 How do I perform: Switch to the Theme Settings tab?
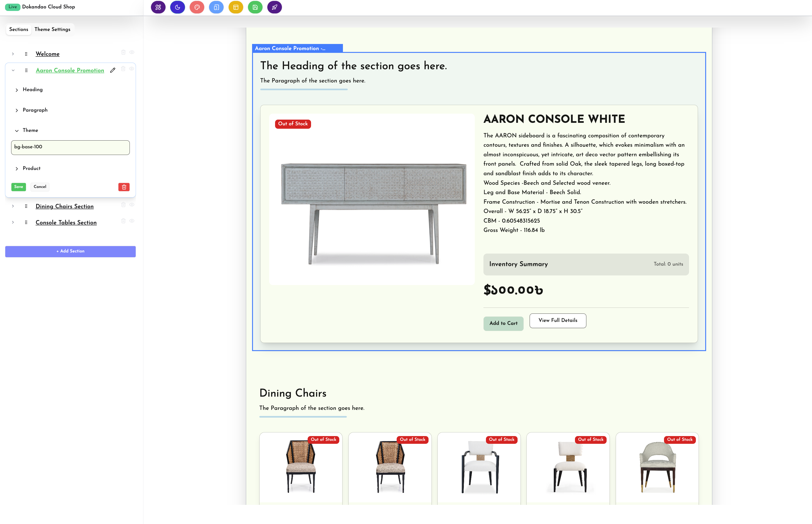[52, 29]
